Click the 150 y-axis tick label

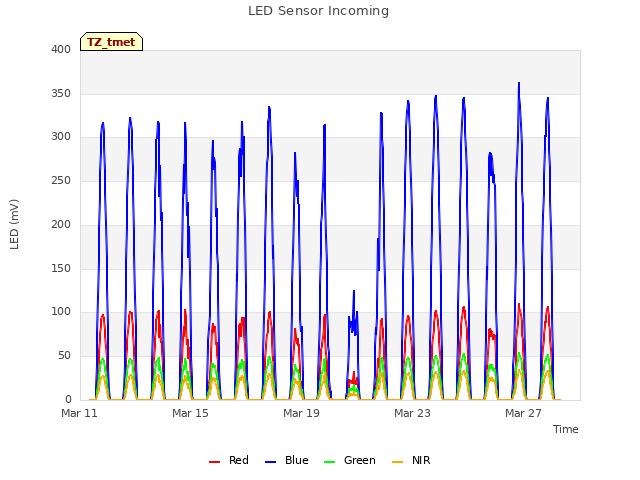[x=61, y=269]
